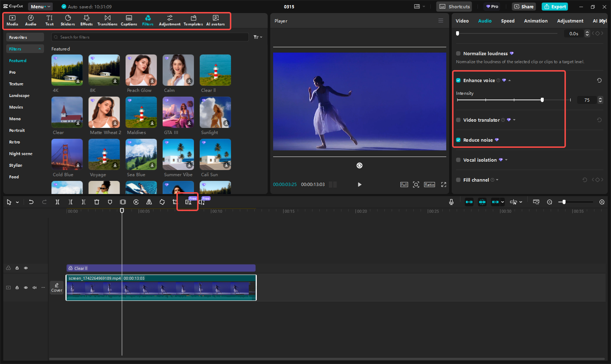
Task: Open the filter sorting dropdown beside the search bar
Action: [x=257, y=37]
